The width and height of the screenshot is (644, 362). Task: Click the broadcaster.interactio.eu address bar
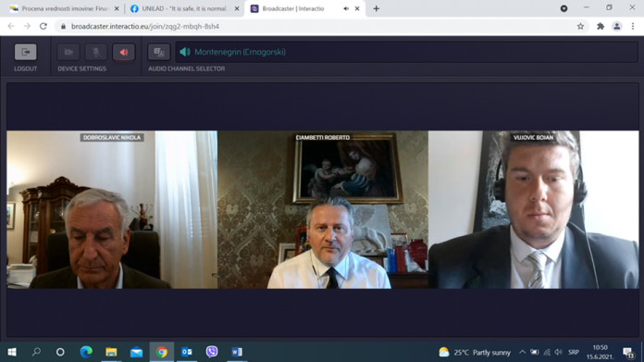tap(316, 26)
